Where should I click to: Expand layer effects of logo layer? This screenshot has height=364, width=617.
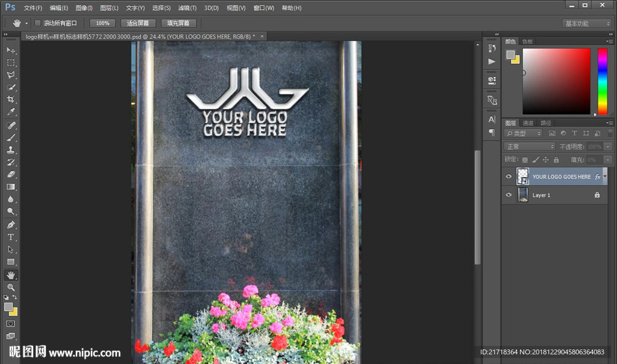[x=605, y=177]
